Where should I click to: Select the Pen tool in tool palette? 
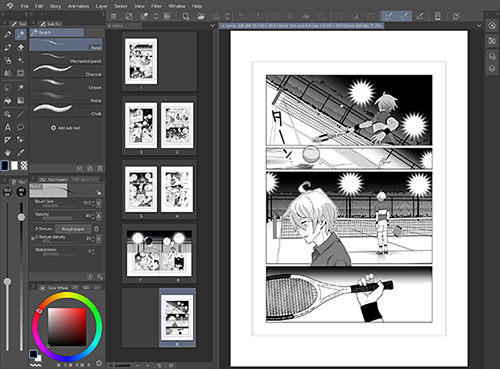click(8, 35)
